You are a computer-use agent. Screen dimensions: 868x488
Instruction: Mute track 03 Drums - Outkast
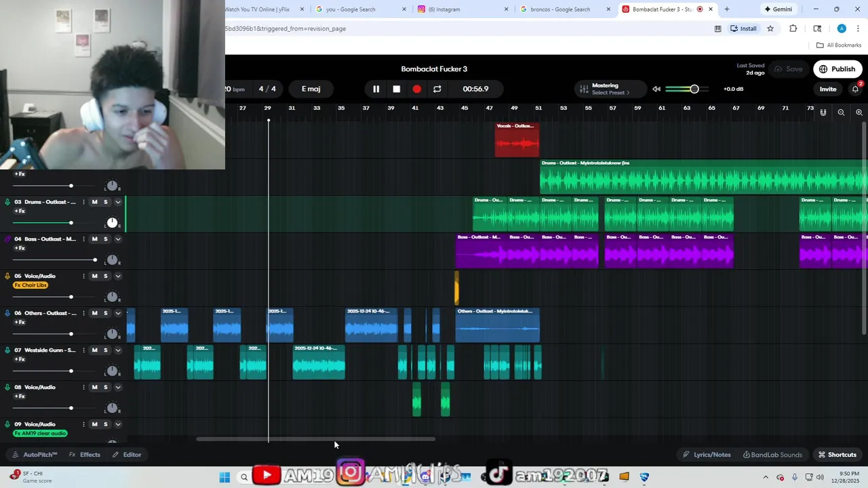[94, 202]
